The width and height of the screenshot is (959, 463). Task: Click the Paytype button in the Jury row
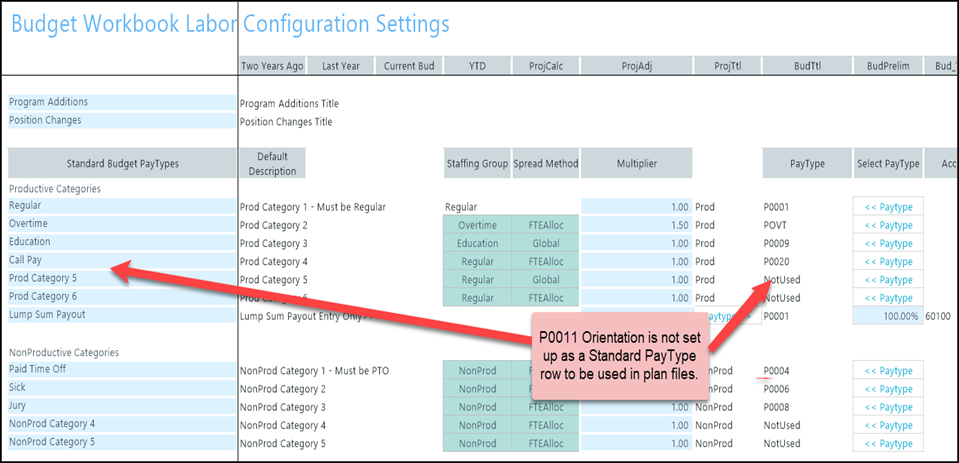click(888, 407)
